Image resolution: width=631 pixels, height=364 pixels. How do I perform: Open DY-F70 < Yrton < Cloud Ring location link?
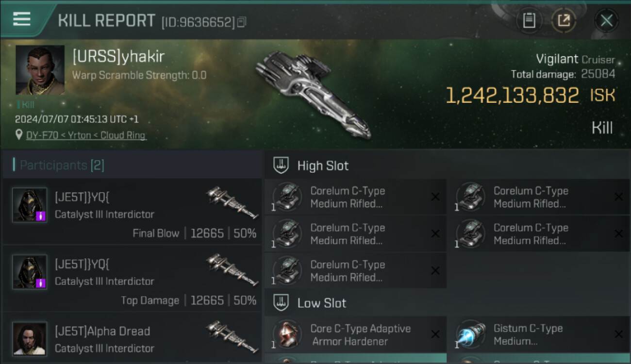pos(86,135)
